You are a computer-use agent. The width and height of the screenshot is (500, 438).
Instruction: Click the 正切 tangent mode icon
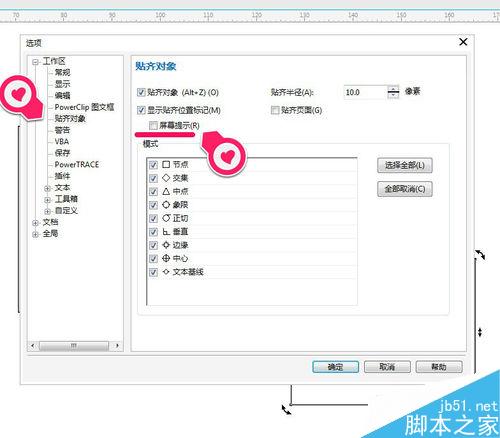pyautogui.click(x=166, y=218)
